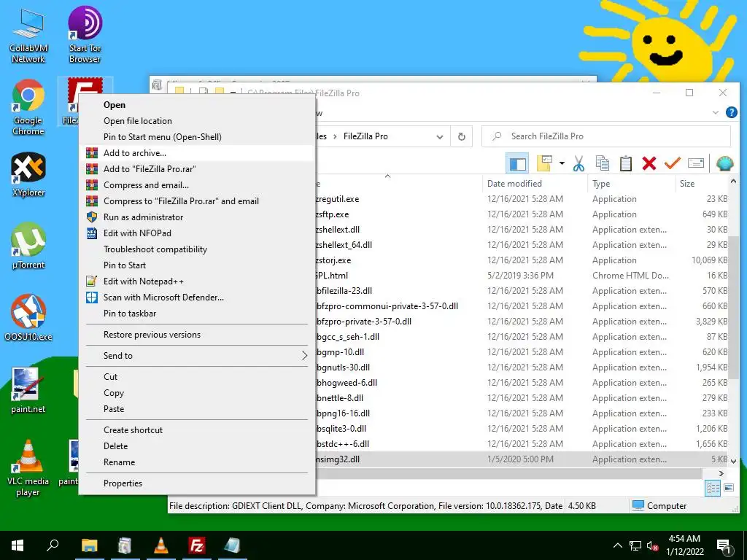
Task: Refresh the FileZilla Pro folder view
Action: pos(461,136)
